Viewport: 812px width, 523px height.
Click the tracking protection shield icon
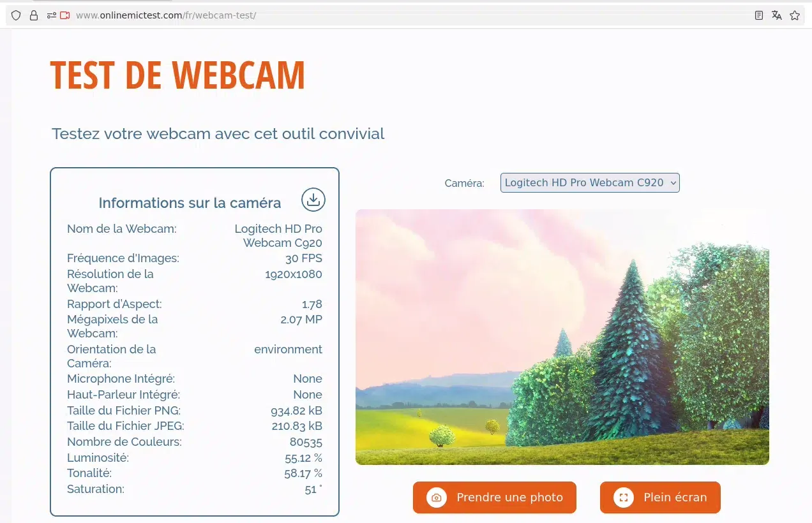[x=16, y=15]
